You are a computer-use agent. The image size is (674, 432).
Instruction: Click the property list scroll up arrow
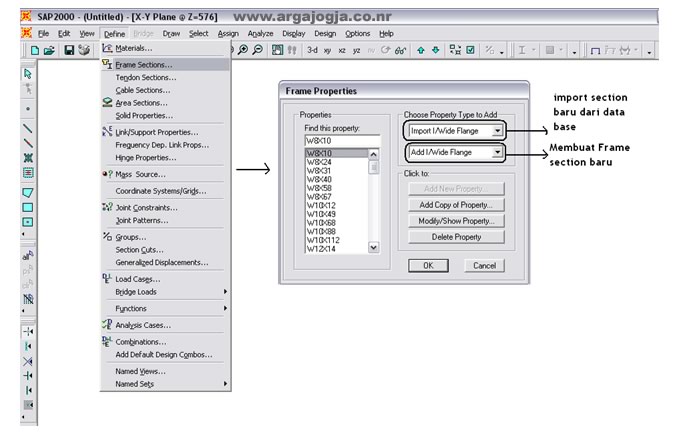coord(374,154)
